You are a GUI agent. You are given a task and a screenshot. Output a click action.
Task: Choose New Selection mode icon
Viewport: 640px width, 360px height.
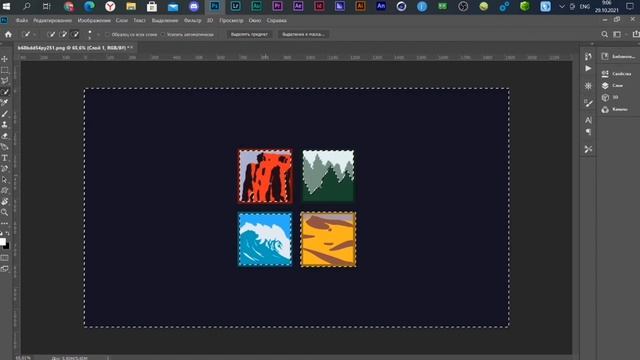(x=51, y=35)
